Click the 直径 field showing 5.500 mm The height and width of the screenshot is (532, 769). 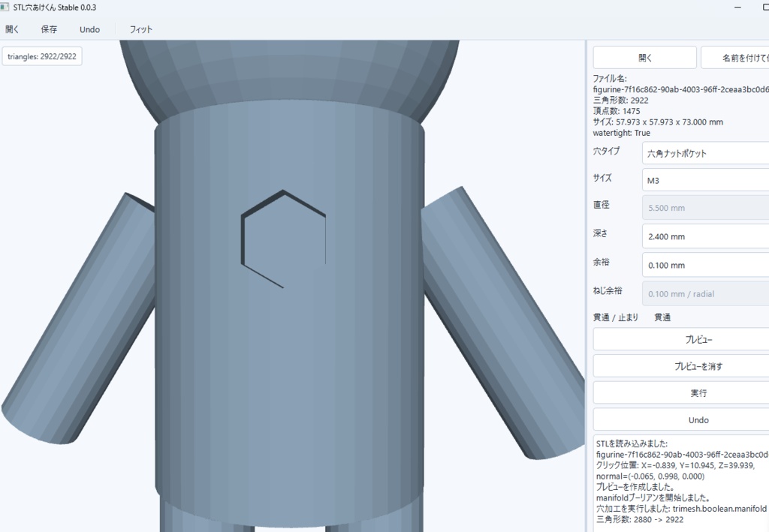pyautogui.click(x=705, y=208)
